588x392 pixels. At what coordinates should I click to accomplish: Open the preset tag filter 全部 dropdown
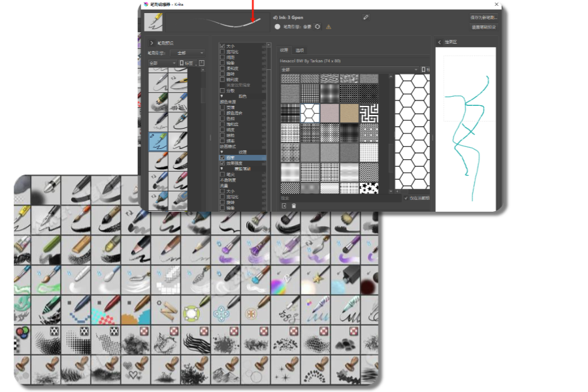(163, 63)
